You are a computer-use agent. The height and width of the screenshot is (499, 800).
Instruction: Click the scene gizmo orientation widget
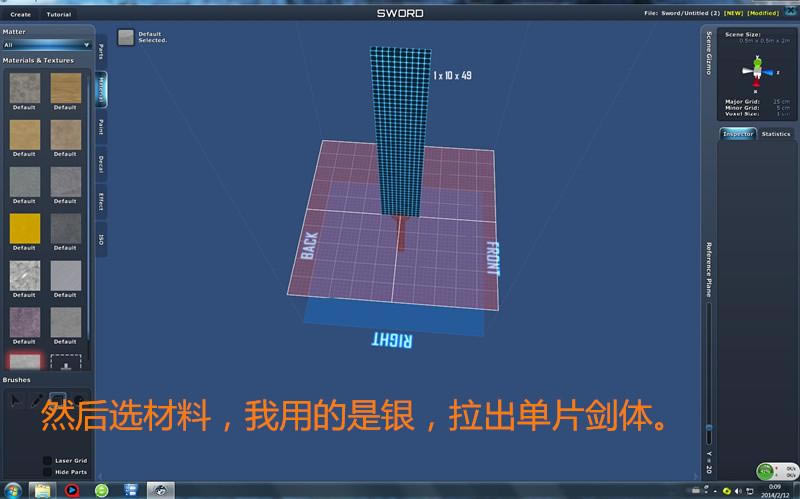coord(757,71)
